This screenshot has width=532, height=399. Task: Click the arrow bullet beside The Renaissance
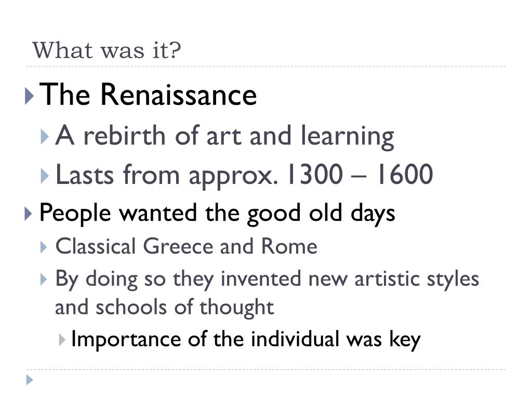30,96
